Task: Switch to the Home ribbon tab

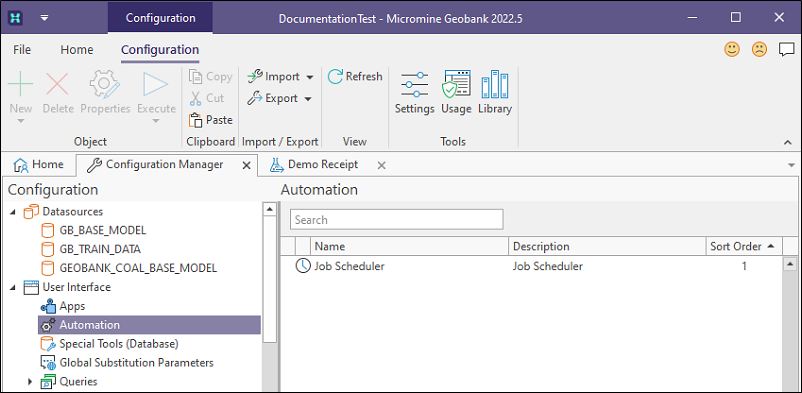Action: click(77, 50)
